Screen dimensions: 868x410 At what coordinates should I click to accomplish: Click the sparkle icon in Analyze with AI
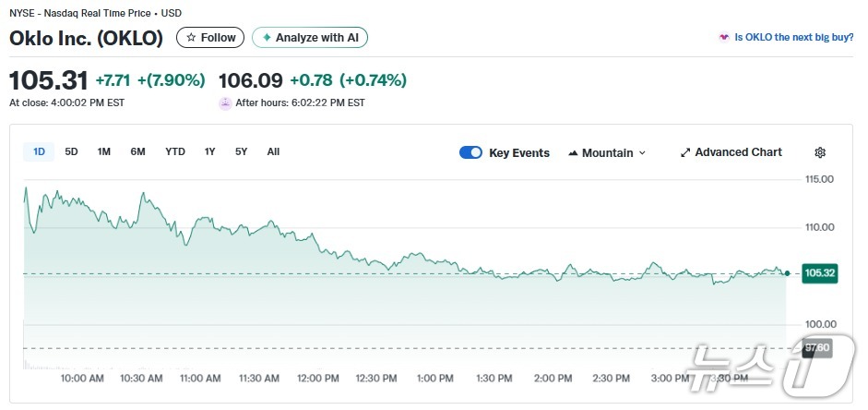click(x=267, y=38)
